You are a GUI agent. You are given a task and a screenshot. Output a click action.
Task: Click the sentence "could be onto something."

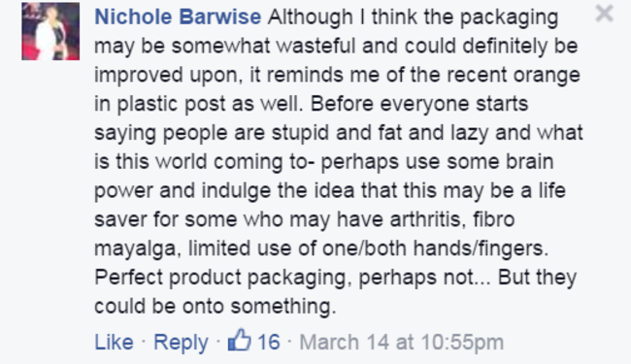coord(215,307)
